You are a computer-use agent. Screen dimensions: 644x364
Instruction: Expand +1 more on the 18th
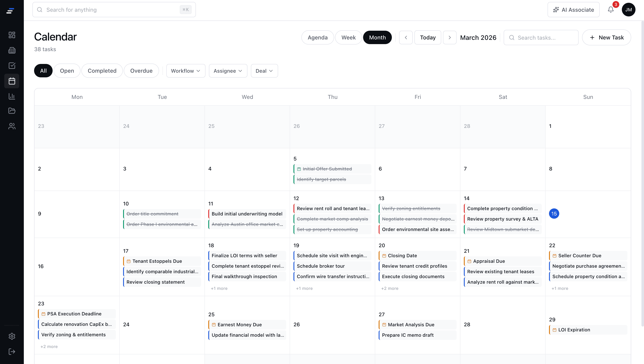(x=219, y=288)
